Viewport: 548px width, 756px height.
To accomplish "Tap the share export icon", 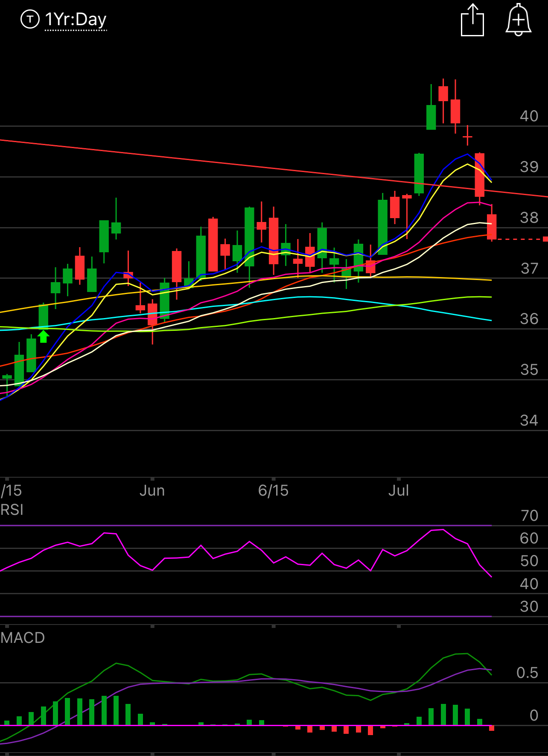I will pyautogui.click(x=472, y=20).
